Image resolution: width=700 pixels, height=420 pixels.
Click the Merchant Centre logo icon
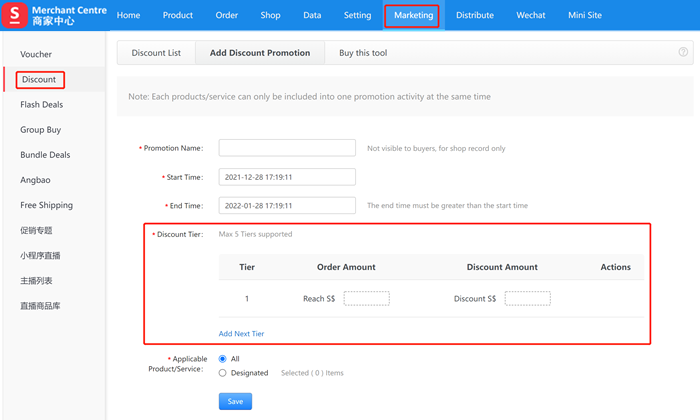(x=16, y=16)
